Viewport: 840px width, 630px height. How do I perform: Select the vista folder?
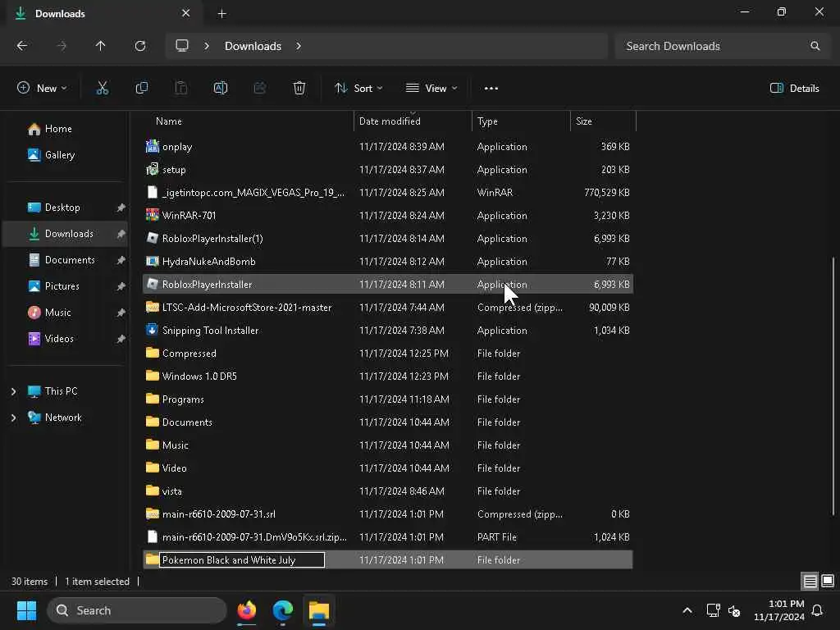[x=388, y=491]
